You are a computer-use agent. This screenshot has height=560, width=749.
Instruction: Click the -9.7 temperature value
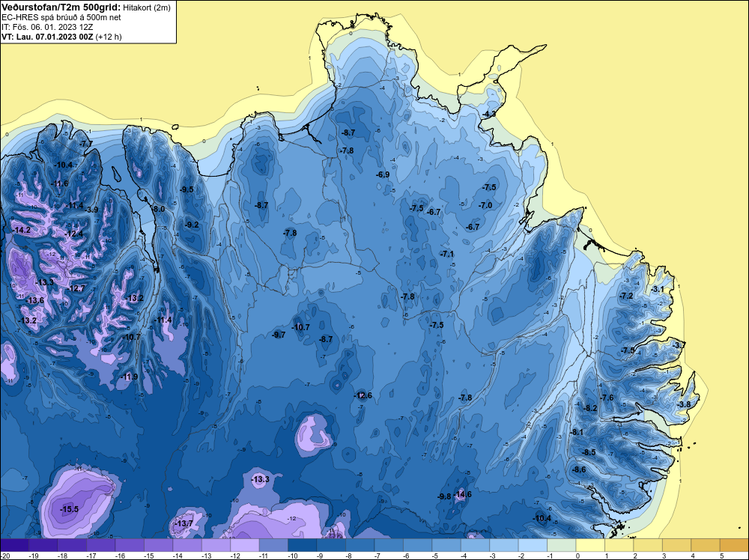279,335
